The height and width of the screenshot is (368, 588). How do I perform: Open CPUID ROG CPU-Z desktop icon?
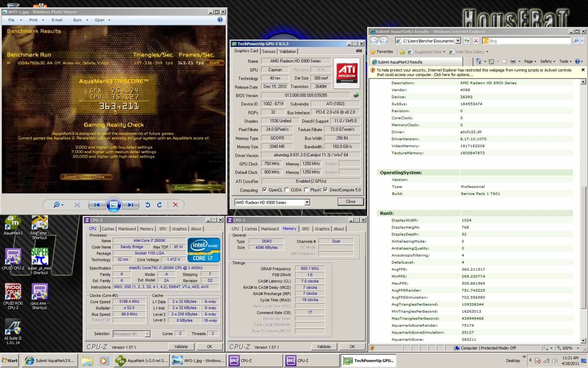[x=13, y=297]
